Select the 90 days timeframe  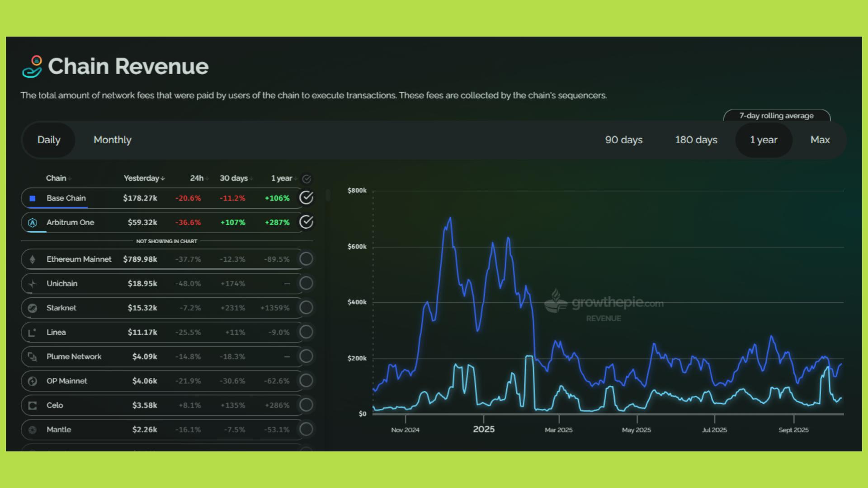[623, 140]
